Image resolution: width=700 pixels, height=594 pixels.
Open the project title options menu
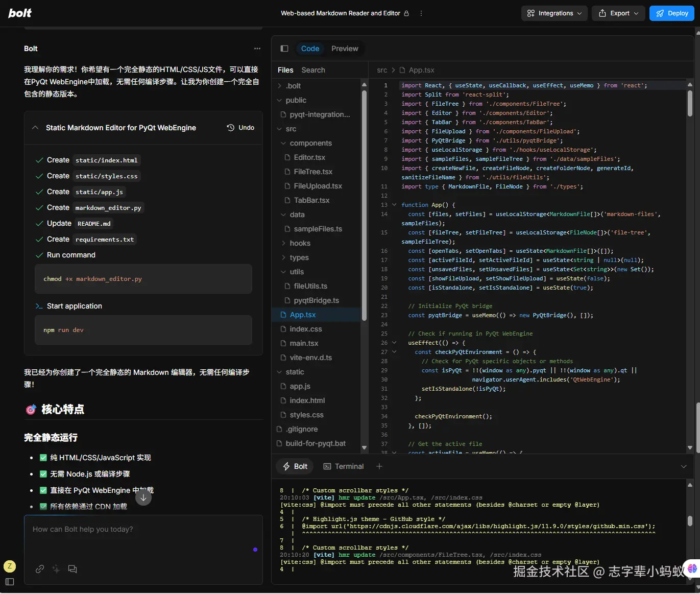click(421, 13)
